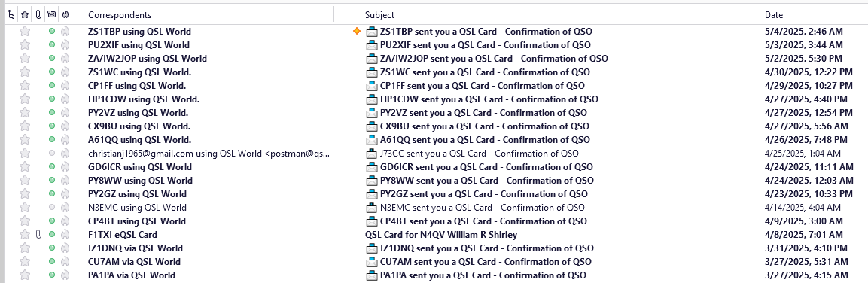Toggle junk status of the CP1FF message
The width and height of the screenshot is (868, 283).
click(x=65, y=86)
